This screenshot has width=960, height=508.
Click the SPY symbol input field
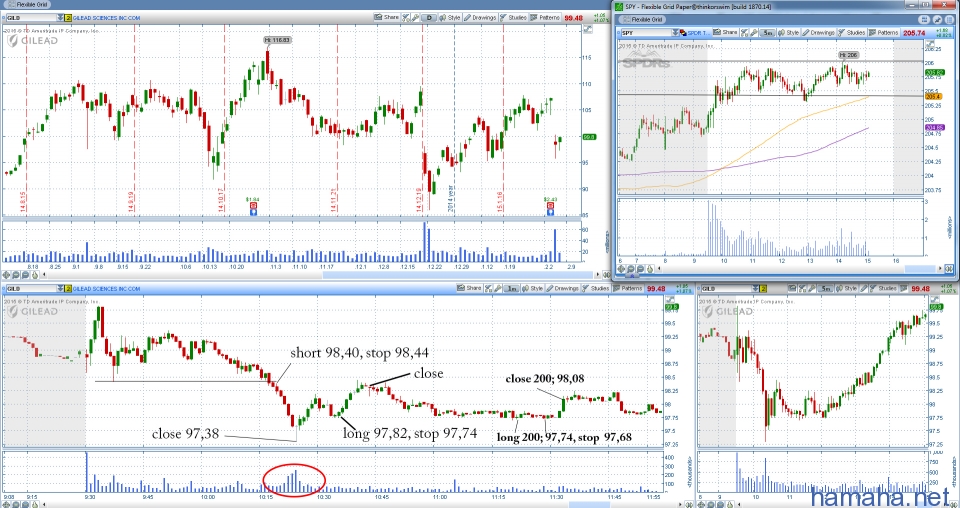(647, 32)
